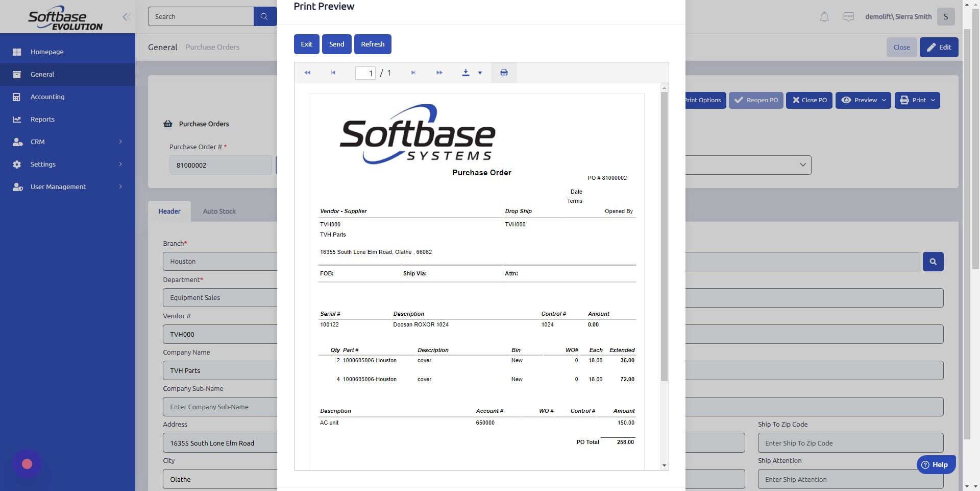Screen dimensions: 980x491
Task: Click AC unit description row
Action: point(329,423)
